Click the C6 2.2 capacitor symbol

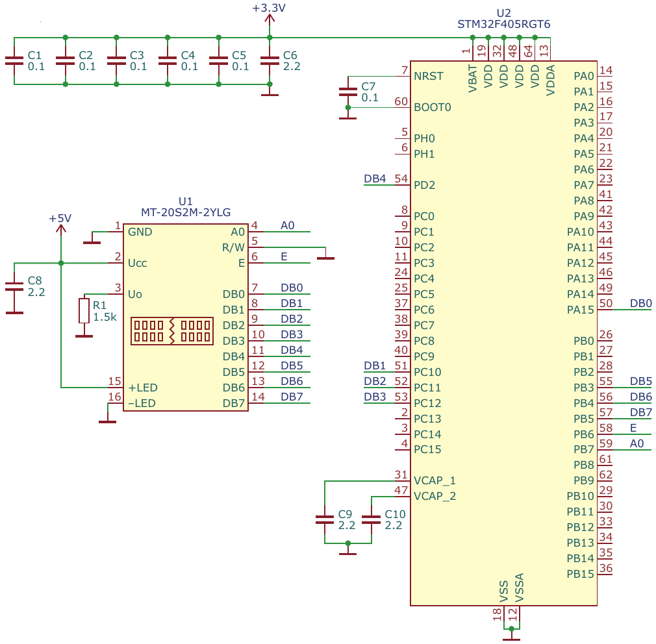270,60
